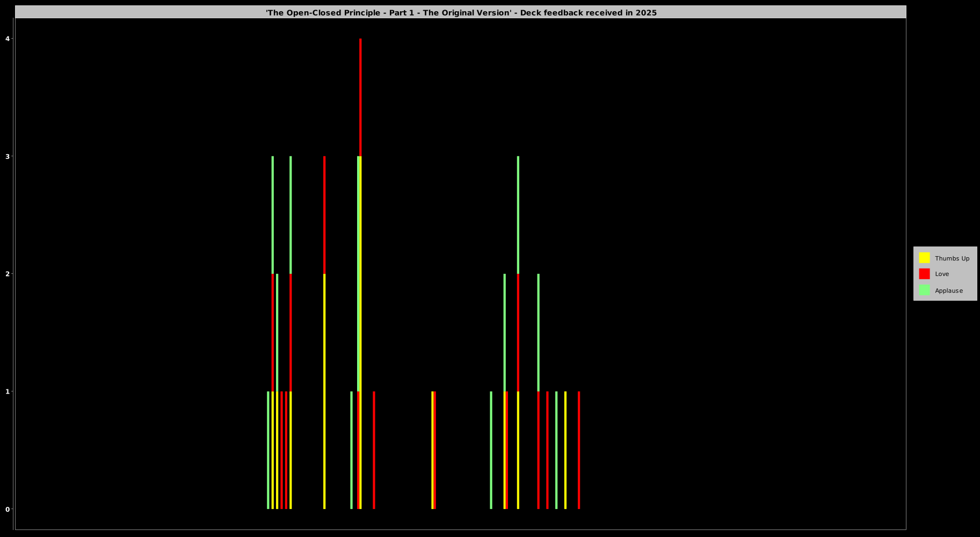
Task: Click the red segment atop the tall yellow bar
Action: [x=324, y=215]
